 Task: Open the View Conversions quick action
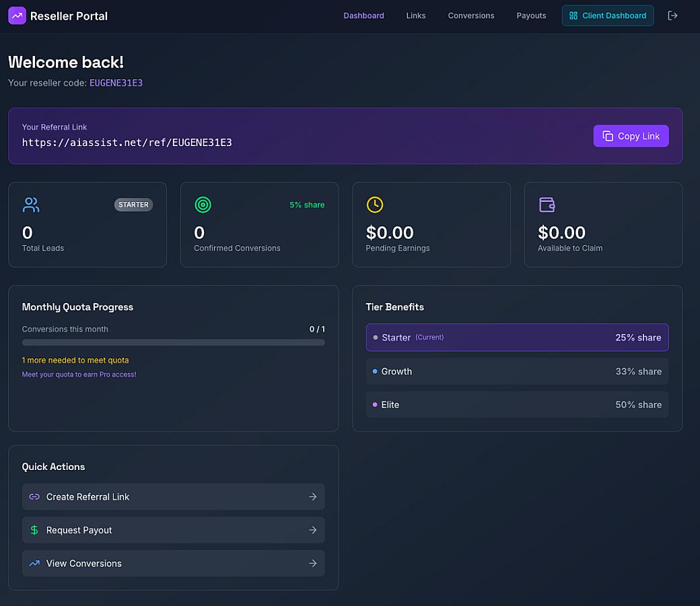[x=173, y=564]
